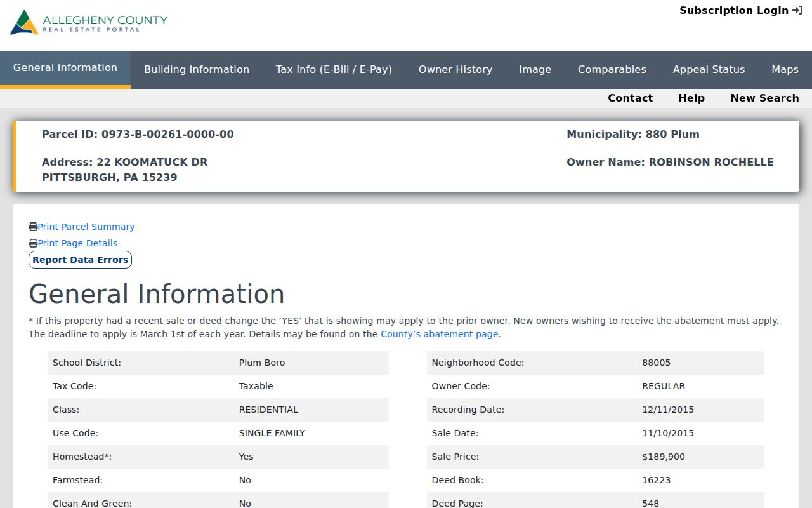The image size is (812, 508).
Task: Click the Class value RESIDENTIAL
Action: [x=268, y=410]
